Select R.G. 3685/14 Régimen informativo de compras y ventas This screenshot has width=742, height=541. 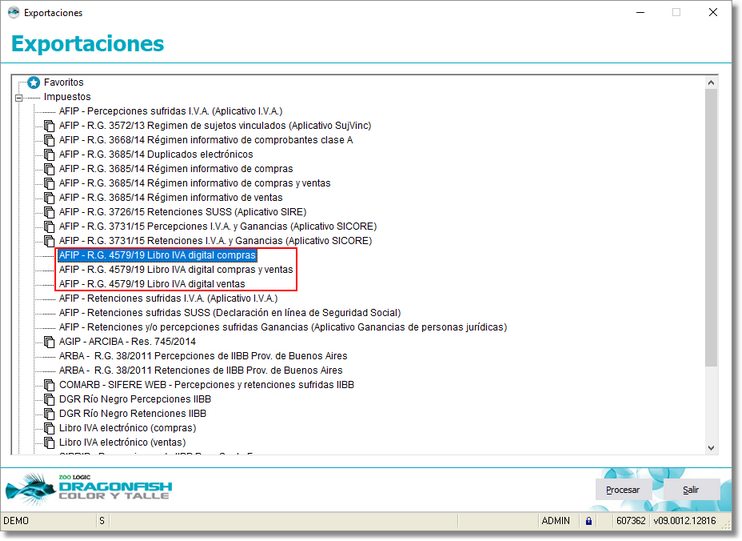pyautogui.click(x=194, y=183)
